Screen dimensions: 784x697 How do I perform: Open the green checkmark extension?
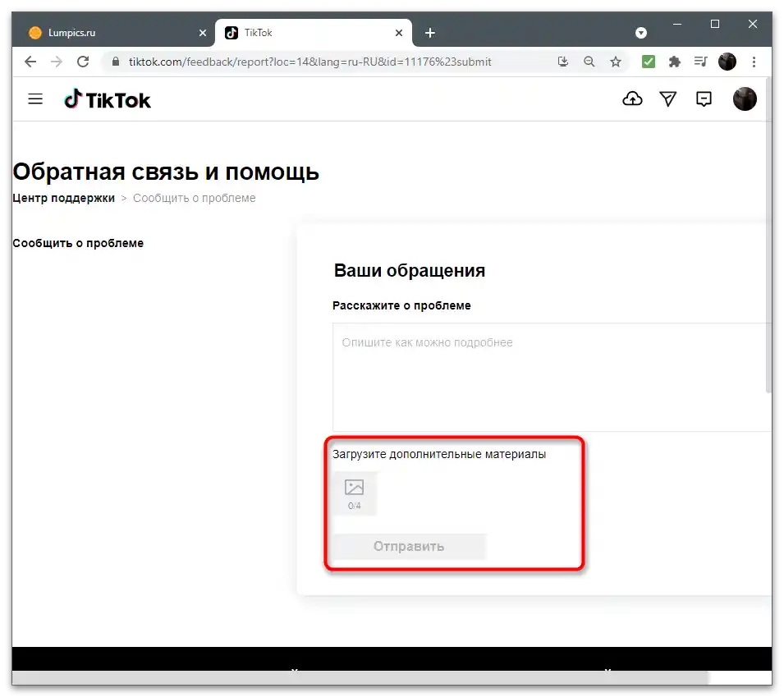tap(649, 62)
